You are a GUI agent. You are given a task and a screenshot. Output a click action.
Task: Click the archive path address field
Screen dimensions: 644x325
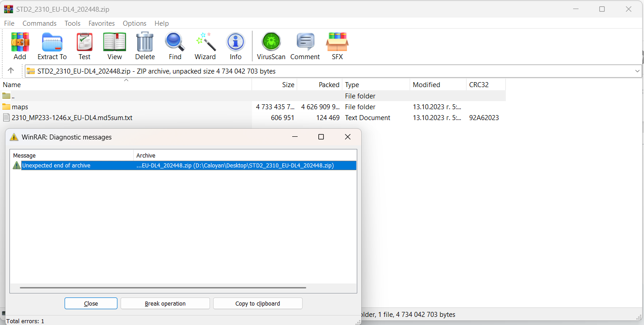pos(333,71)
